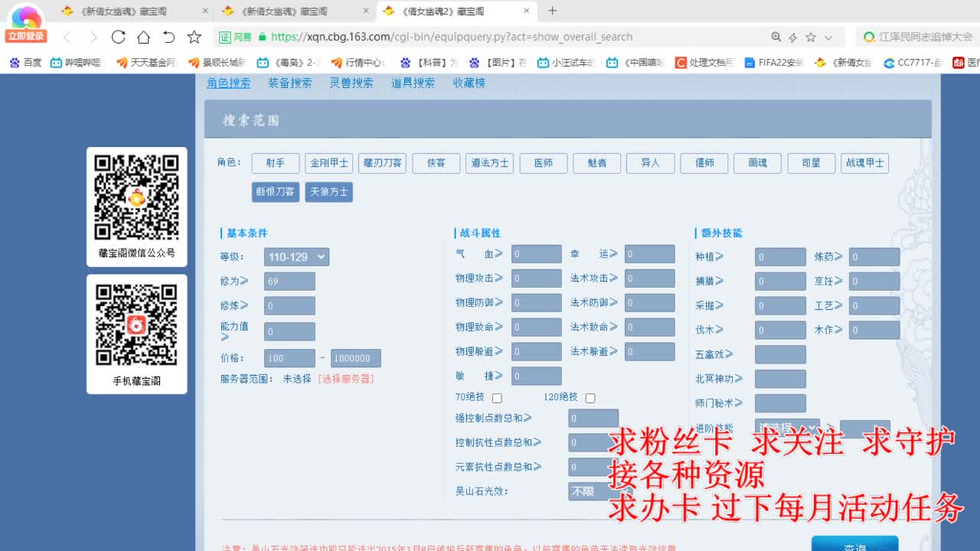
Task: Click the maximum price 1000000 input field
Action: [354, 358]
